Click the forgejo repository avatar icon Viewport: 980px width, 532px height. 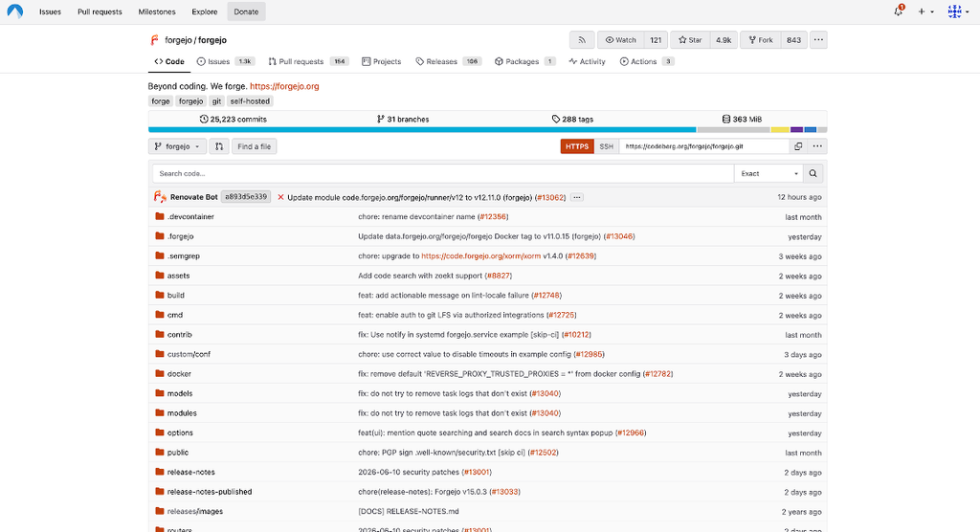tap(154, 40)
